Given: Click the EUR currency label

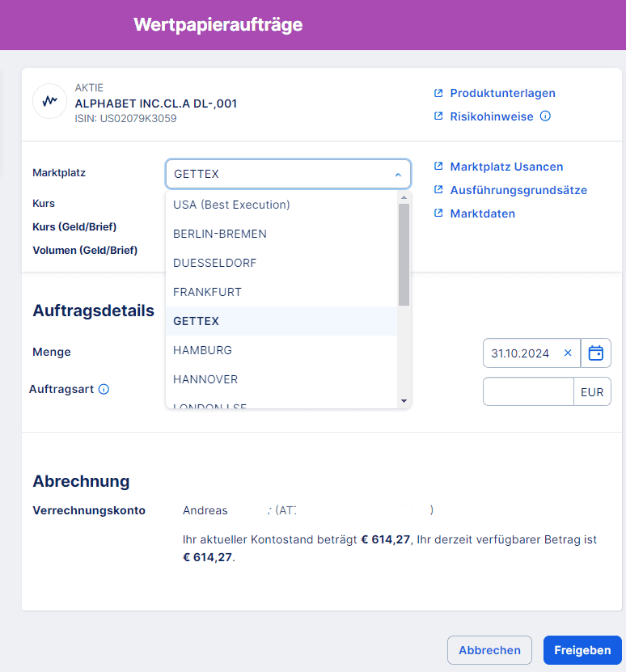Looking at the screenshot, I should tap(592, 392).
